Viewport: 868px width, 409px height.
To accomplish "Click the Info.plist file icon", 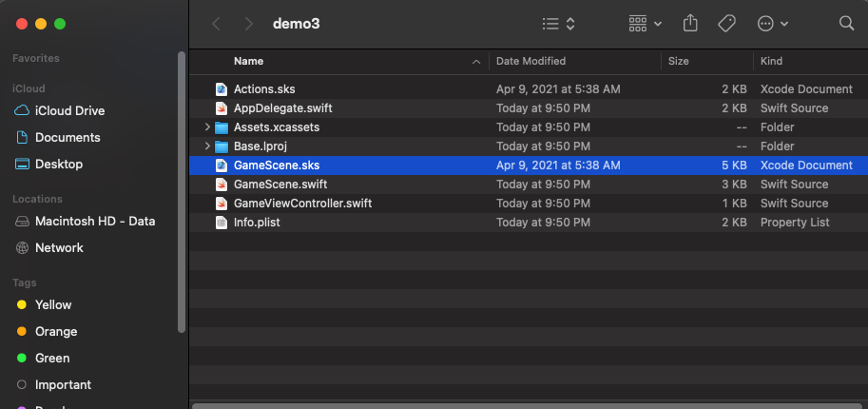I will 221,223.
